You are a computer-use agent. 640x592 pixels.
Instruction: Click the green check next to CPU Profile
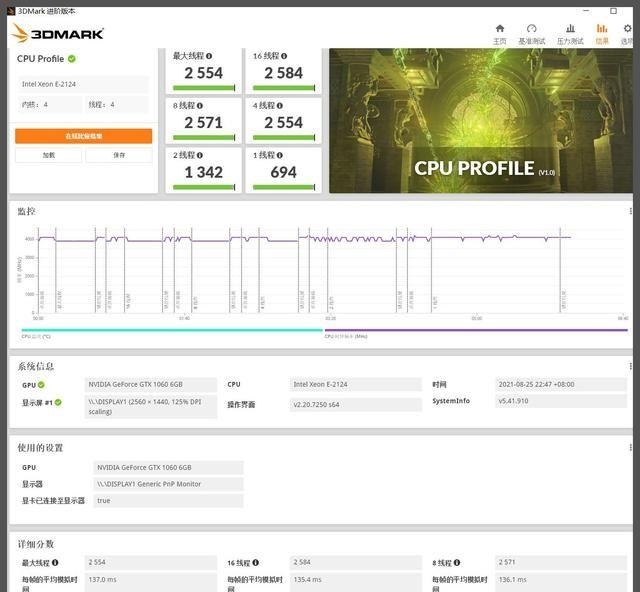[72, 59]
